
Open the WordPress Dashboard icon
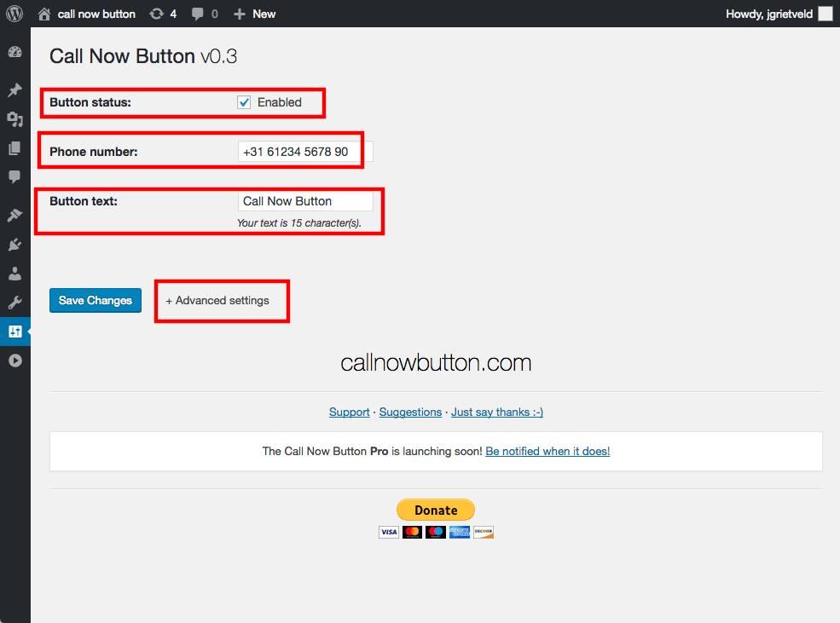pyautogui.click(x=14, y=52)
